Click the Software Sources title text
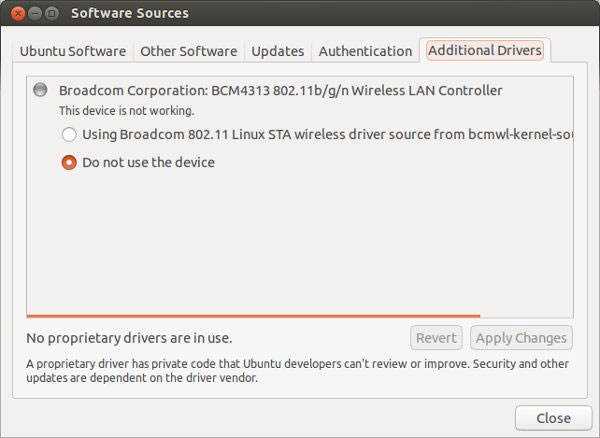 pyautogui.click(x=130, y=13)
